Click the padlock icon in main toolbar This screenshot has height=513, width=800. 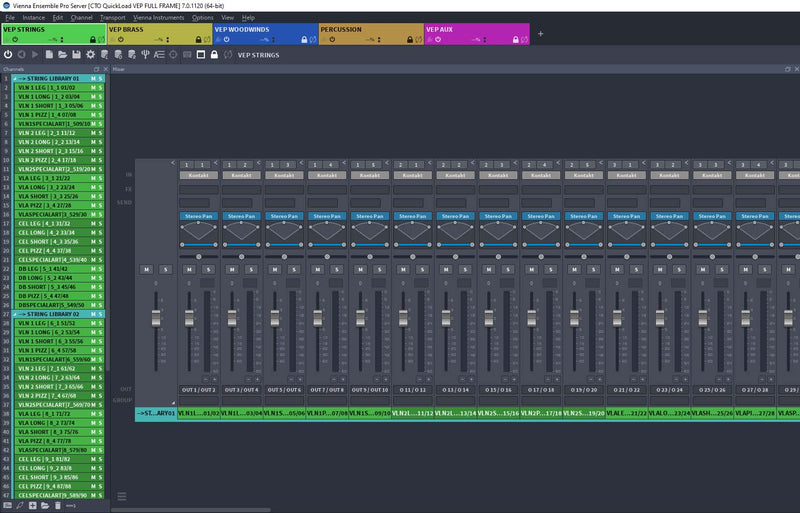(213, 54)
